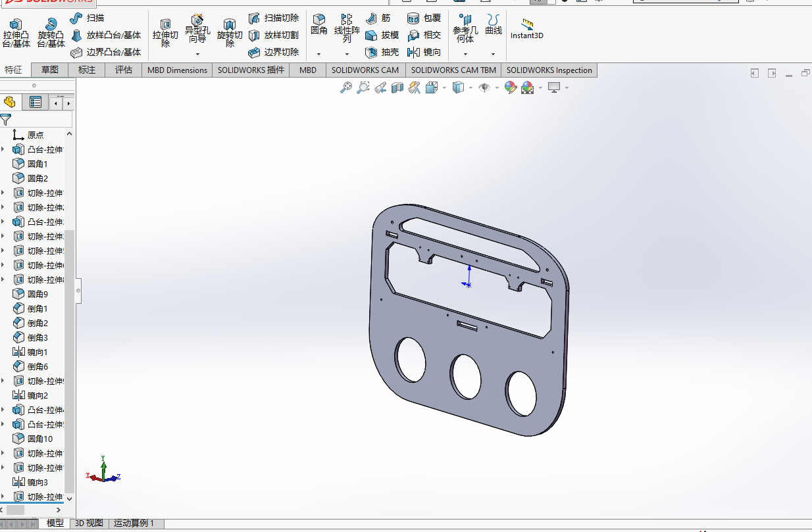Screen dimensions: 812x532
Task: Choose the 拔模 draft tool
Action: pos(382,35)
